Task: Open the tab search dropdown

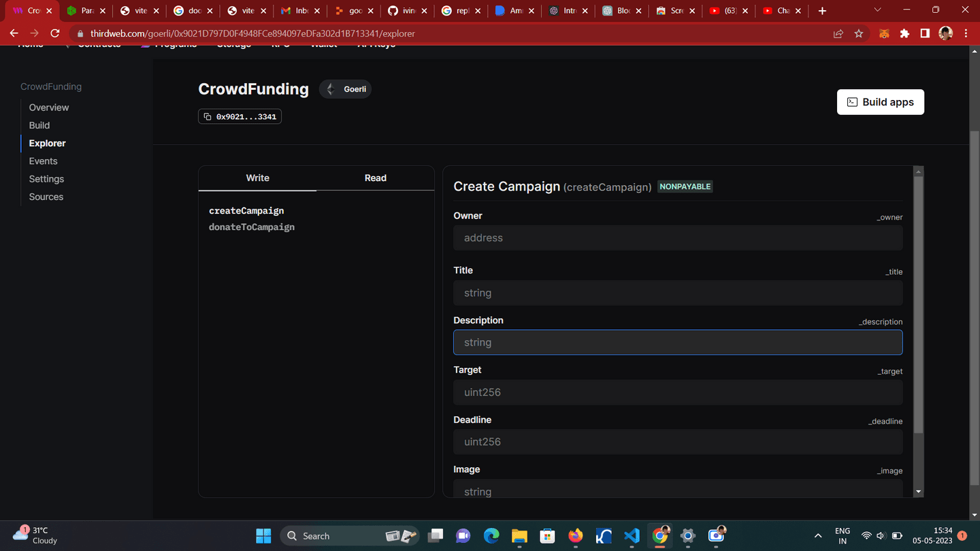Action: (877, 10)
